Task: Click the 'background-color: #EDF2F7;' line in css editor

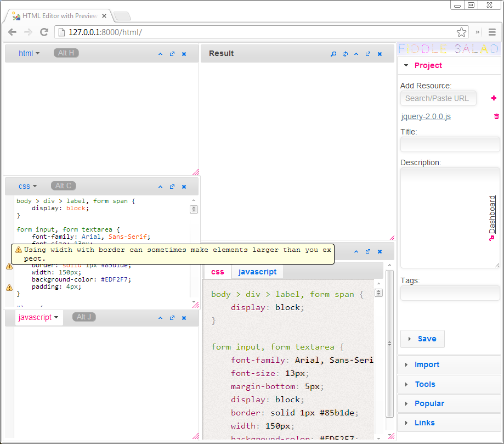Action: coord(81,279)
